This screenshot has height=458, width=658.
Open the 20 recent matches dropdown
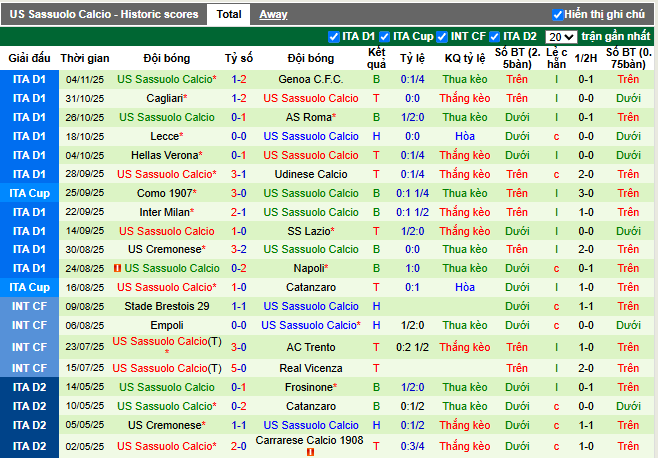pyautogui.click(x=561, y=37)
